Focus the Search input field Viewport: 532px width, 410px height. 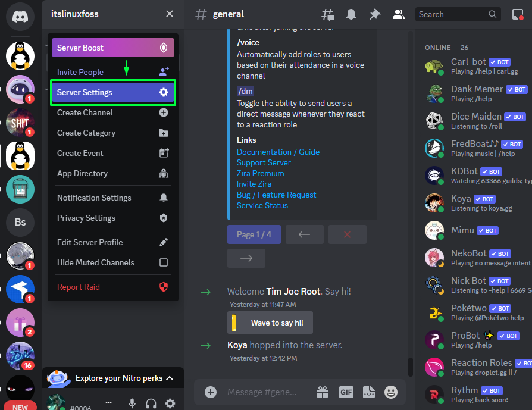458,14
